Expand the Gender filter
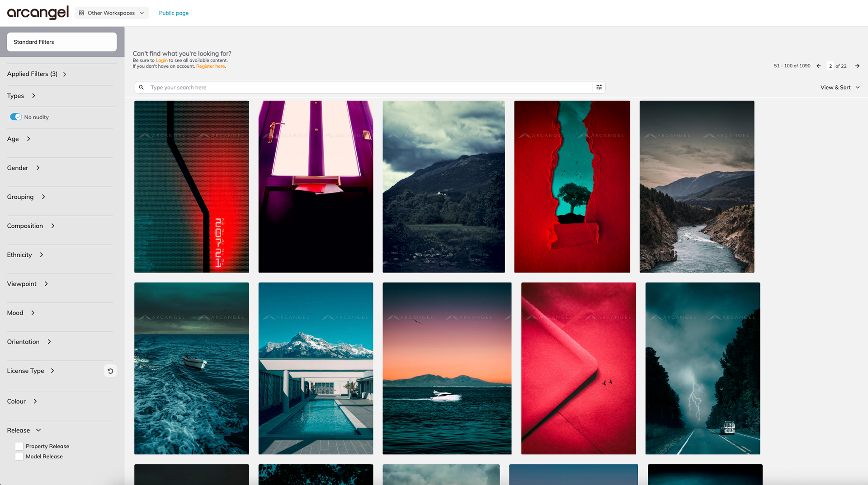Screen dimensions: 868x485 tap(24, 168)
